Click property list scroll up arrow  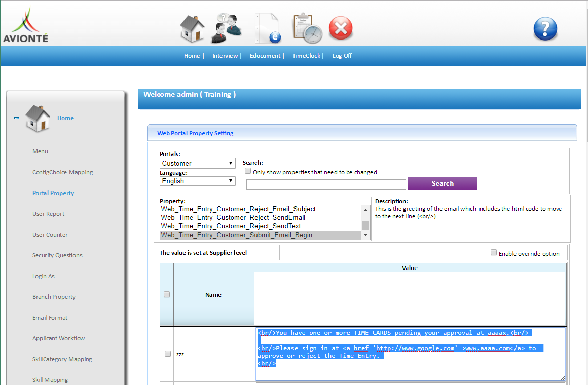tap(365, 210)
